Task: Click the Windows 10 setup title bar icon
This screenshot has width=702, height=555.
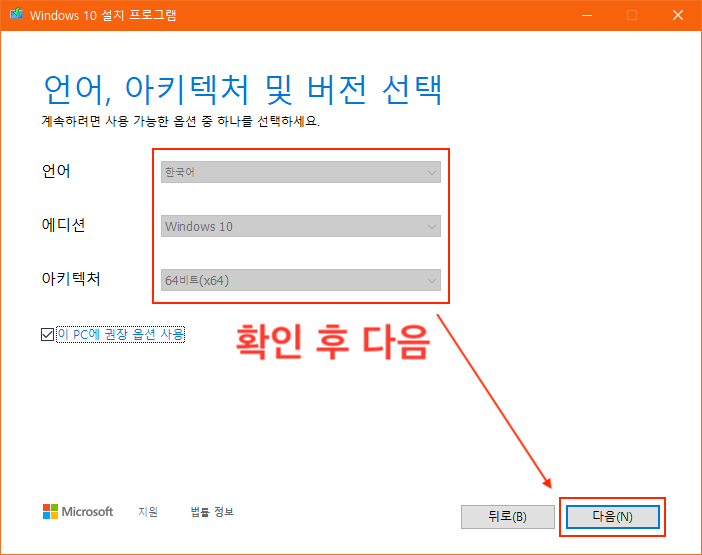Action: 17,14
